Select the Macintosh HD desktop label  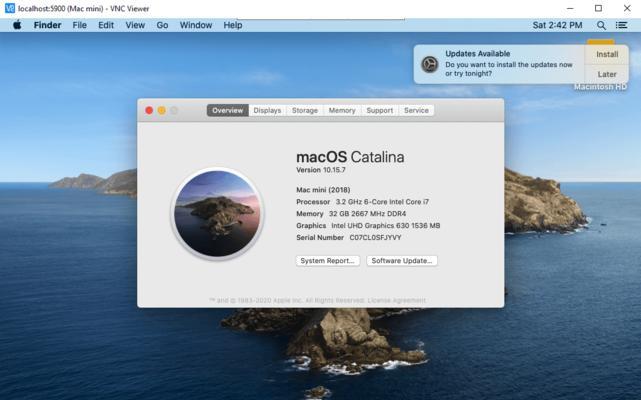pyautogui.click(x=600, y=87)
